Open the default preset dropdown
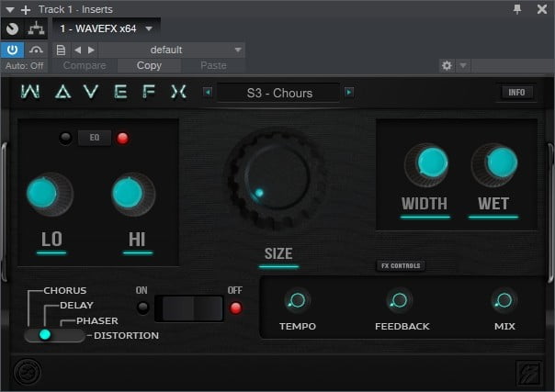This screenshot has height=392, width=555. coord(172,50)
